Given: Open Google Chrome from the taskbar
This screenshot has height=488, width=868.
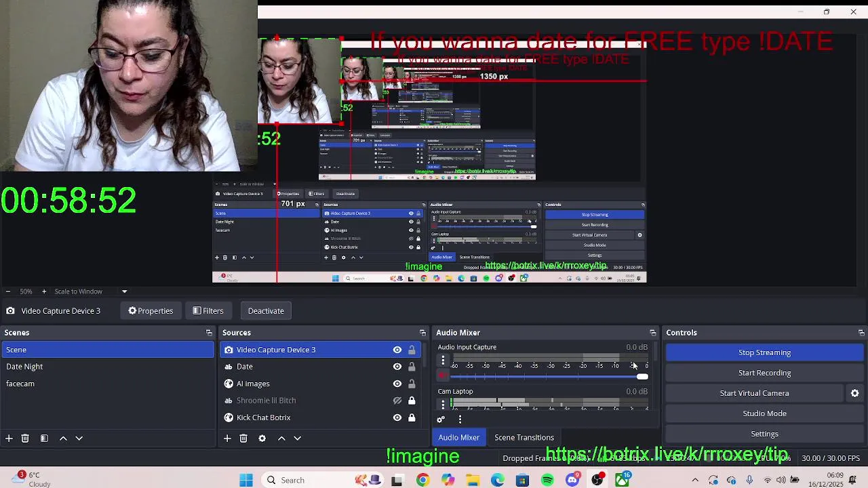Looking at the screenshot, I should point(422,481).
